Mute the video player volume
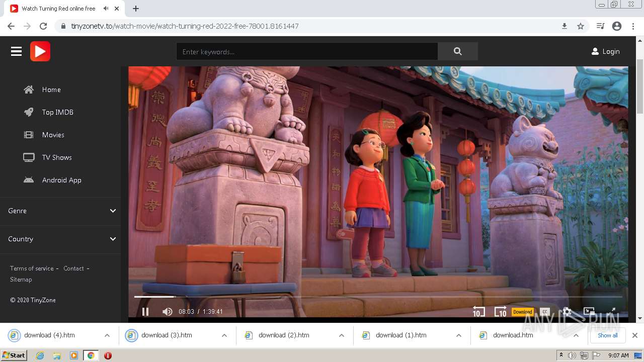Viewport: 644px width, 362px height. pyautogui.click(x=168, y=312)
